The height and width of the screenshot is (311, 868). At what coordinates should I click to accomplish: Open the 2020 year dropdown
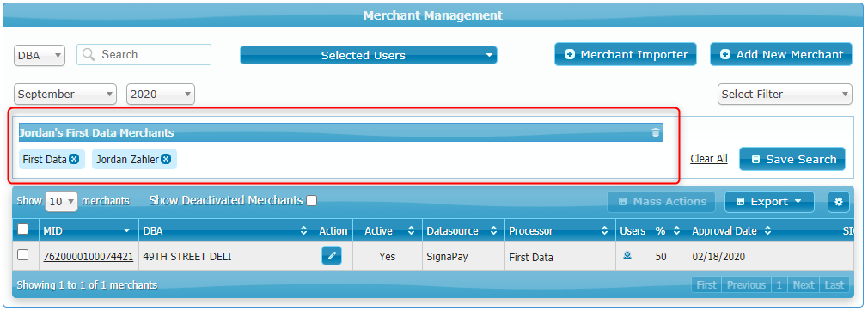[161, 95]
